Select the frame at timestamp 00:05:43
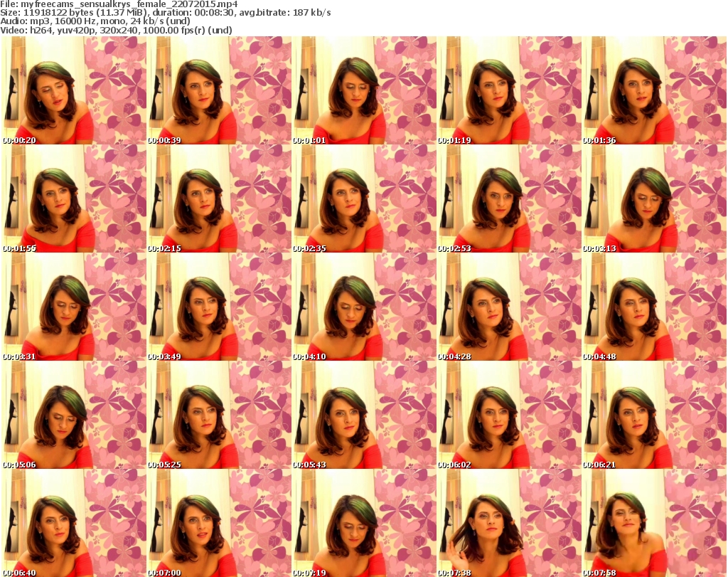 coord(364,415)
